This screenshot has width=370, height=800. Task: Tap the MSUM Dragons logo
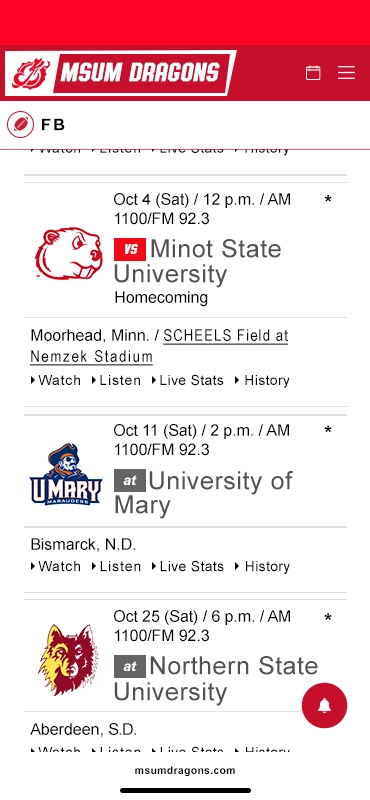pyautogui.click(x=120, y=73)
